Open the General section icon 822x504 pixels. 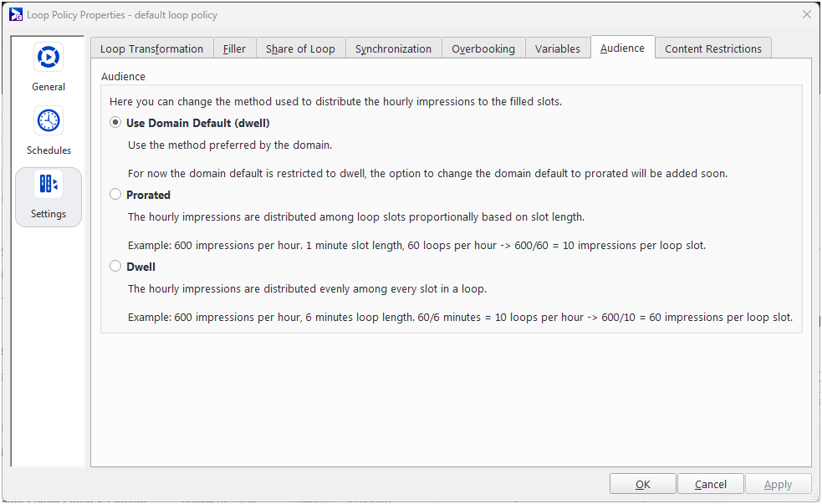tap(49, 57)
